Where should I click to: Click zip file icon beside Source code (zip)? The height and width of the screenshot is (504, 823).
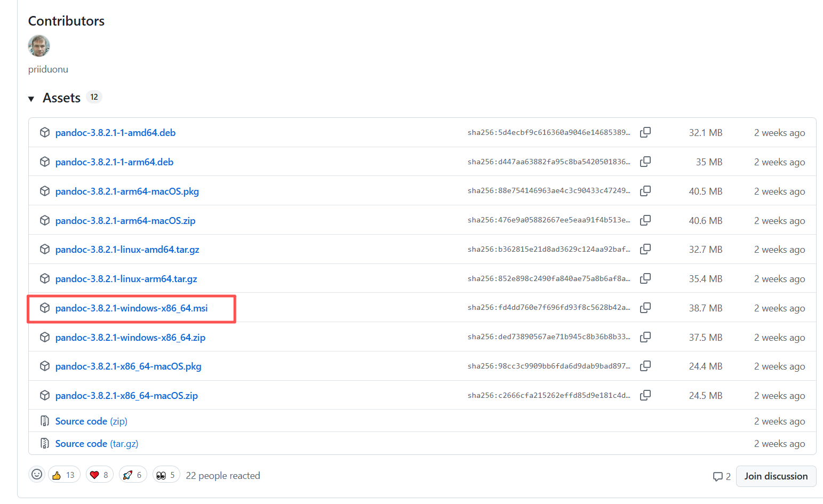45,421
